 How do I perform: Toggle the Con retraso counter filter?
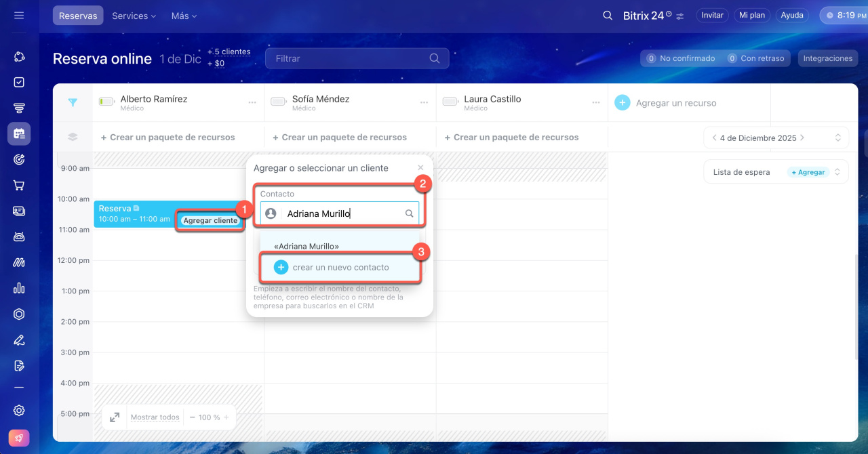click(757, 58)
